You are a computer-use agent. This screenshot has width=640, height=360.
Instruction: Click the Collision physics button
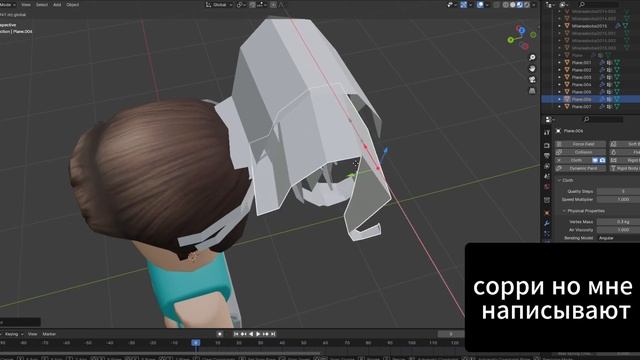[x=581, y=152]
